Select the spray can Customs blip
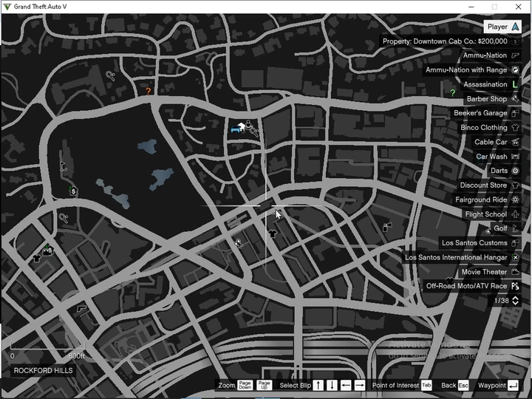Image resolution: width=532 pixels, height=399 pixels. tap(386, 227)
